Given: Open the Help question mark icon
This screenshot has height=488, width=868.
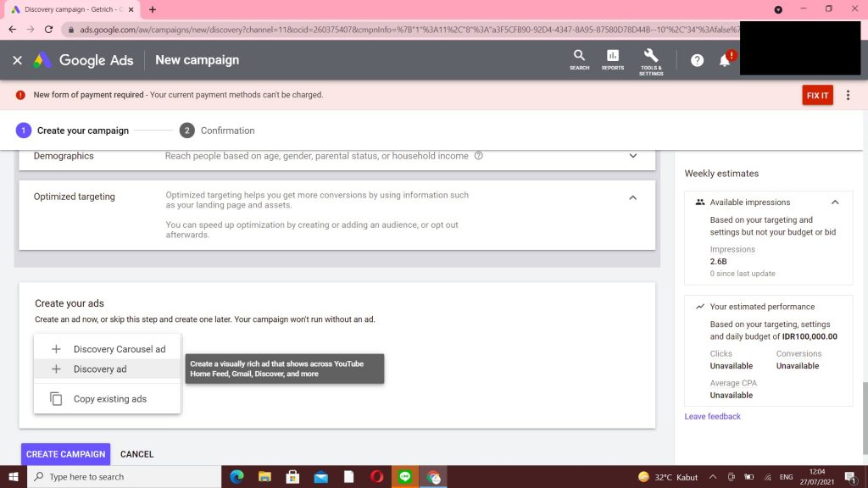Looking at the screenshot, I should [695, 60].
